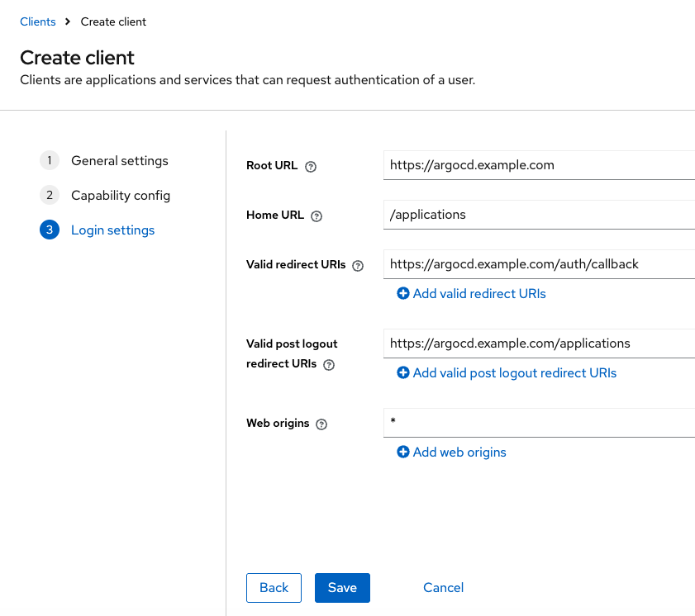The height and width of the screenshot is (616, 695).
Task: Click help icon beside Valid redirect URIs
Action: (358, 266)
